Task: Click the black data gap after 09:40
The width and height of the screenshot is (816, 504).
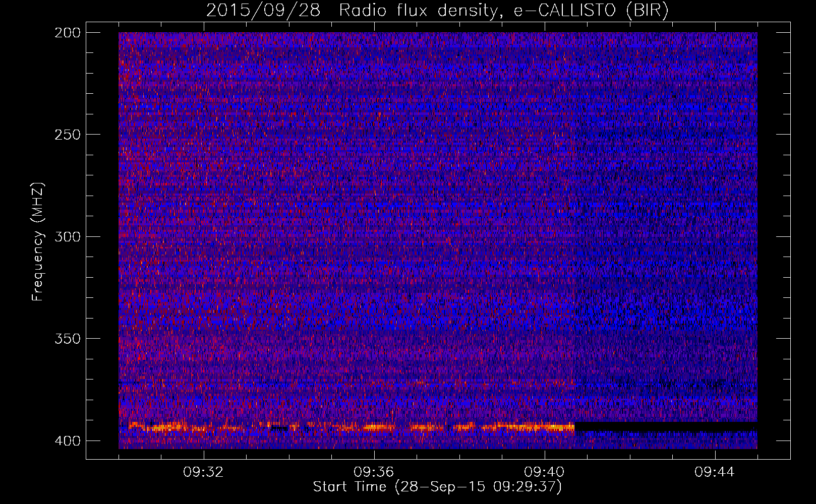Action: 666,427
